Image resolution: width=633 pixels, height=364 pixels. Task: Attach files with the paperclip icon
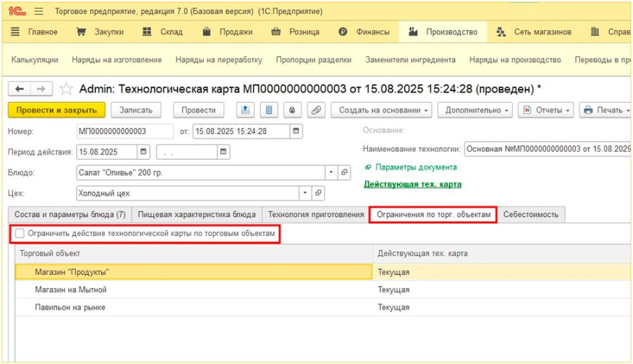pyautogui.click(x=316, y=110)
